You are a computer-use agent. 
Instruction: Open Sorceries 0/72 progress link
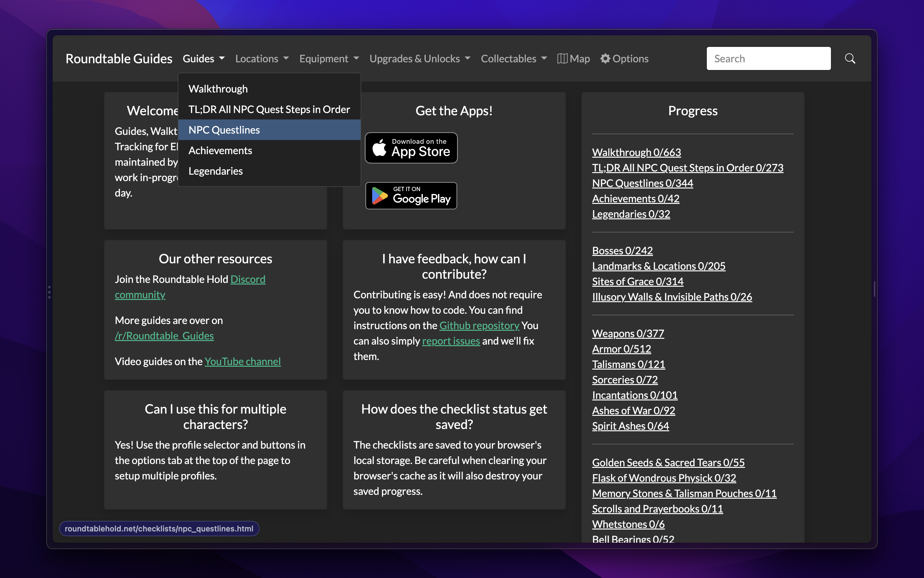coord(625,380)
